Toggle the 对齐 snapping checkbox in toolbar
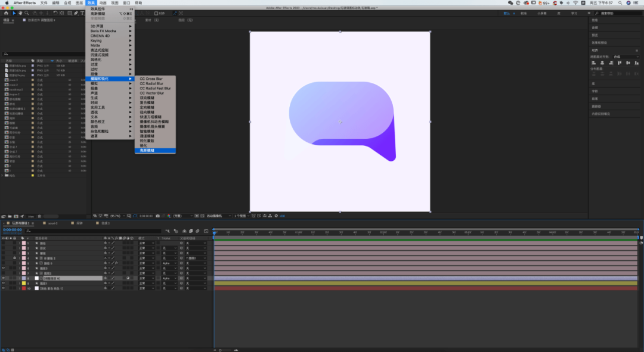This screenshot has width=644, height=352. pos(156,13)
